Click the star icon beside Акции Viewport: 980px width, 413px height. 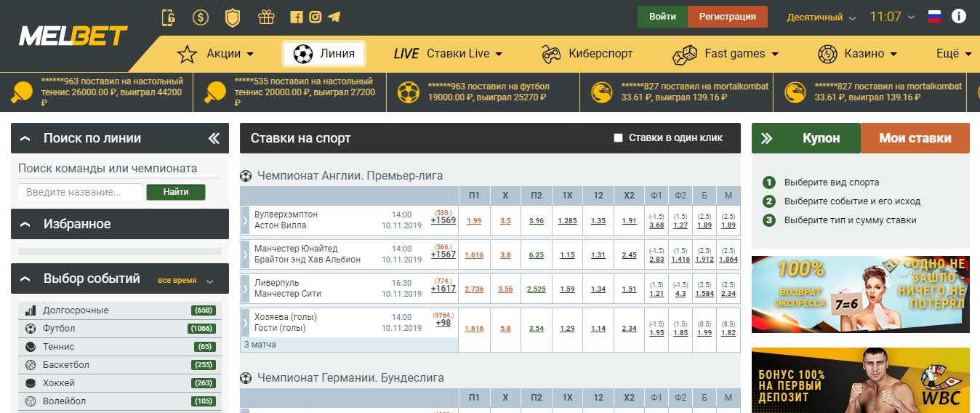point(188,54)
